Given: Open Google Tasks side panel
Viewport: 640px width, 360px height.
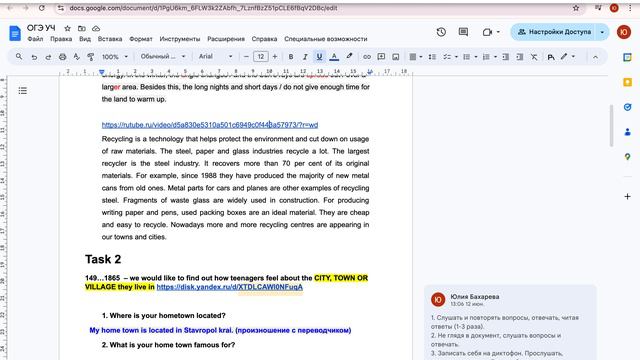Looking at the screenshot, I should (627, 107).
